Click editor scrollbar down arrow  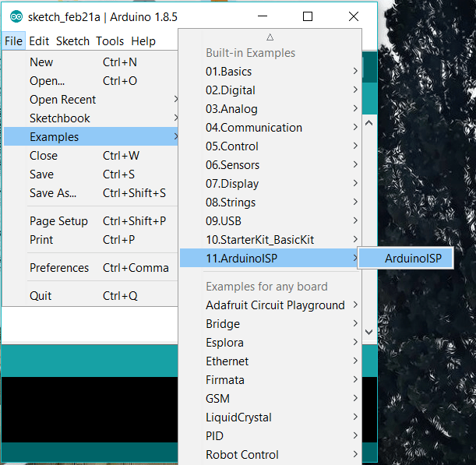tap(368, 332)
